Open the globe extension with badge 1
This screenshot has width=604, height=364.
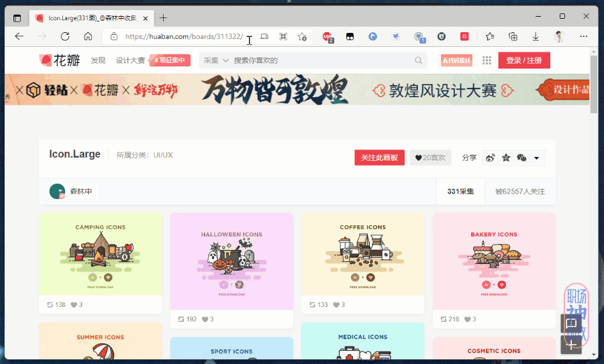coord(419,38)
